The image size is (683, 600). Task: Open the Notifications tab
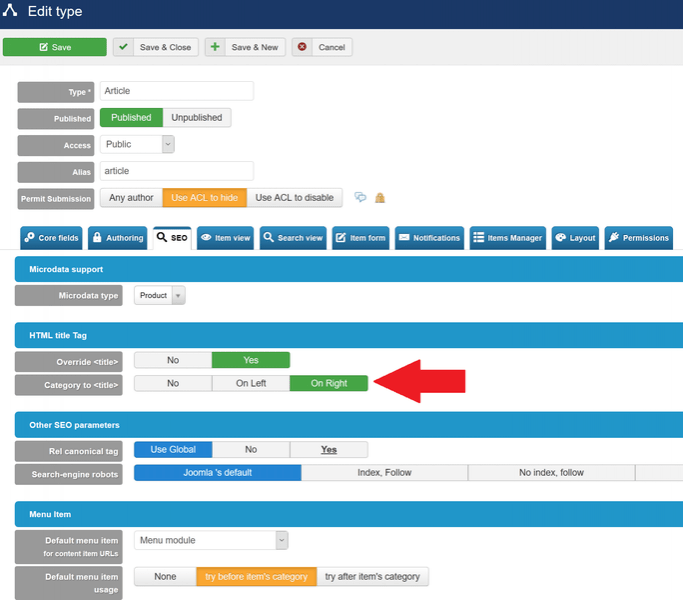(x=429, y=238)
